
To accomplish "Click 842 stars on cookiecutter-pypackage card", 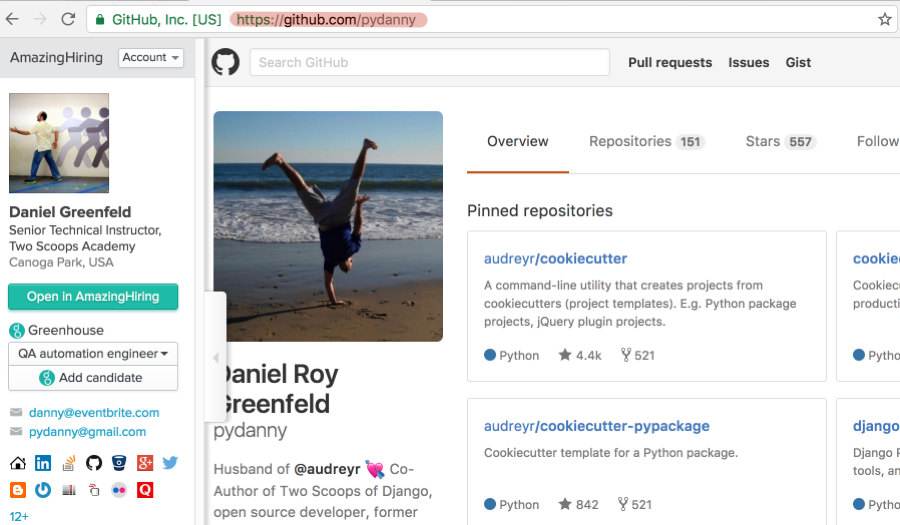I will point(578,504).
